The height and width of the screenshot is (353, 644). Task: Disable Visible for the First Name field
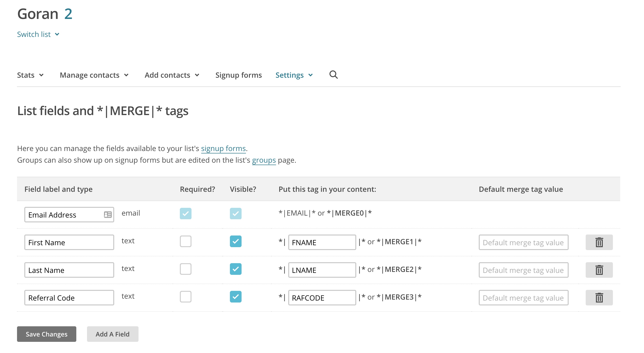tap(235, 241)
